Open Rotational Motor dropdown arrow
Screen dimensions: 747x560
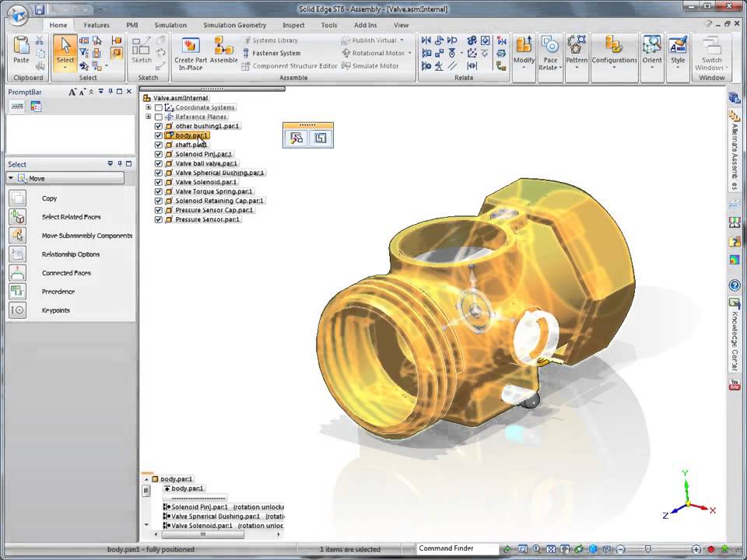click(410, 53)
